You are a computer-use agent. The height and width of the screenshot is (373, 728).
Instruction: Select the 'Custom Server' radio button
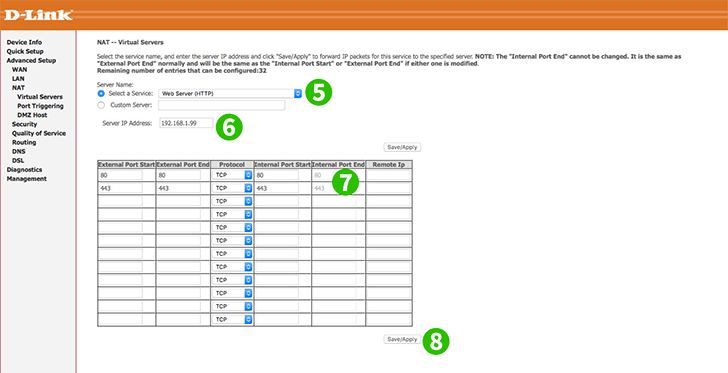click(x=101, y=105)
